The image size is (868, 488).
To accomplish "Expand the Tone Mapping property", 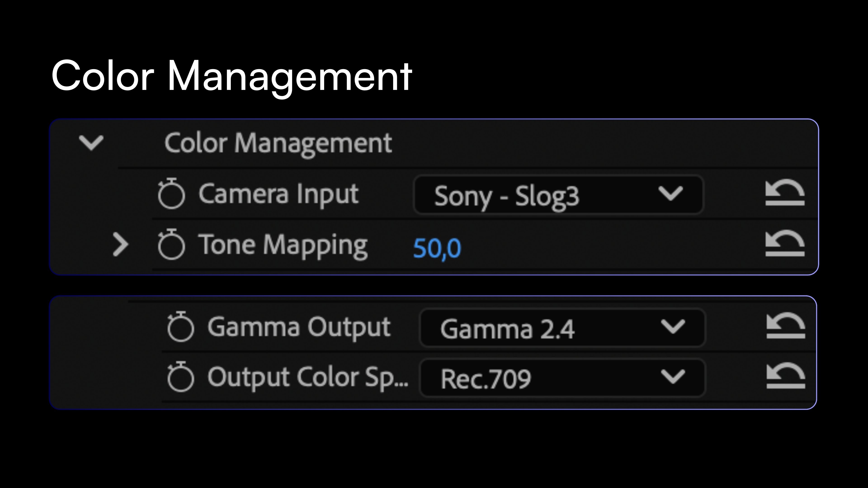I will click(x=120, y=244).
